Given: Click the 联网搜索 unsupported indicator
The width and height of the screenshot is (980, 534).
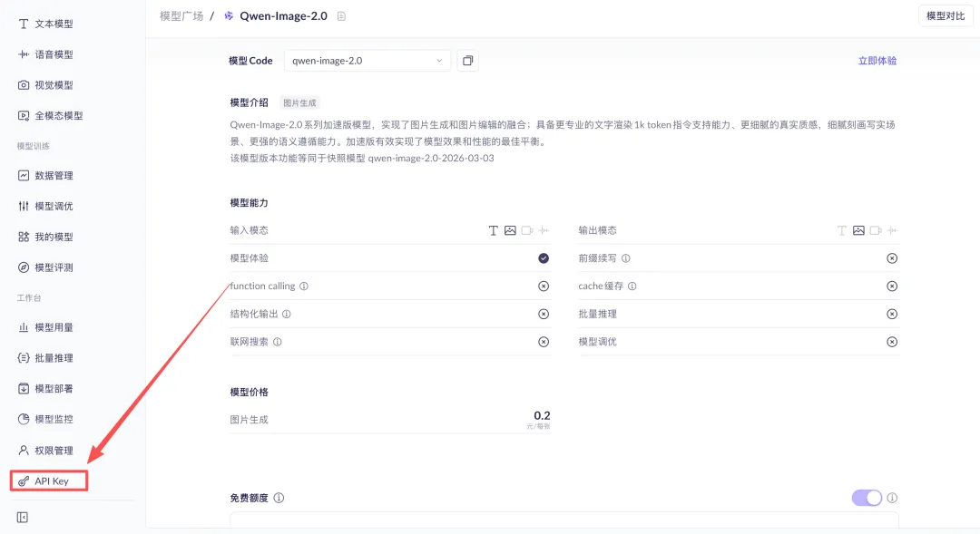Looking at the screenshot, I should (x=544, y=342).
